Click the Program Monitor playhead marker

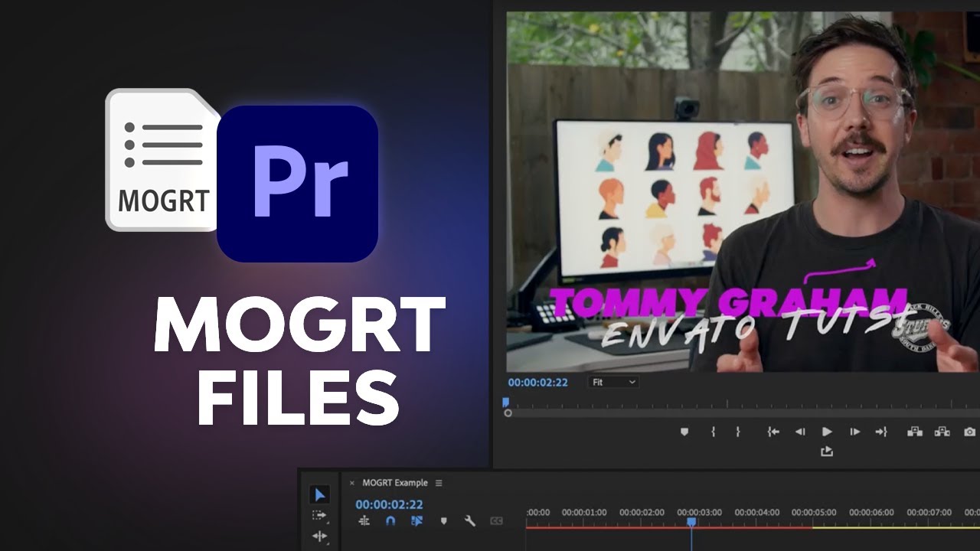click(505, 402)
